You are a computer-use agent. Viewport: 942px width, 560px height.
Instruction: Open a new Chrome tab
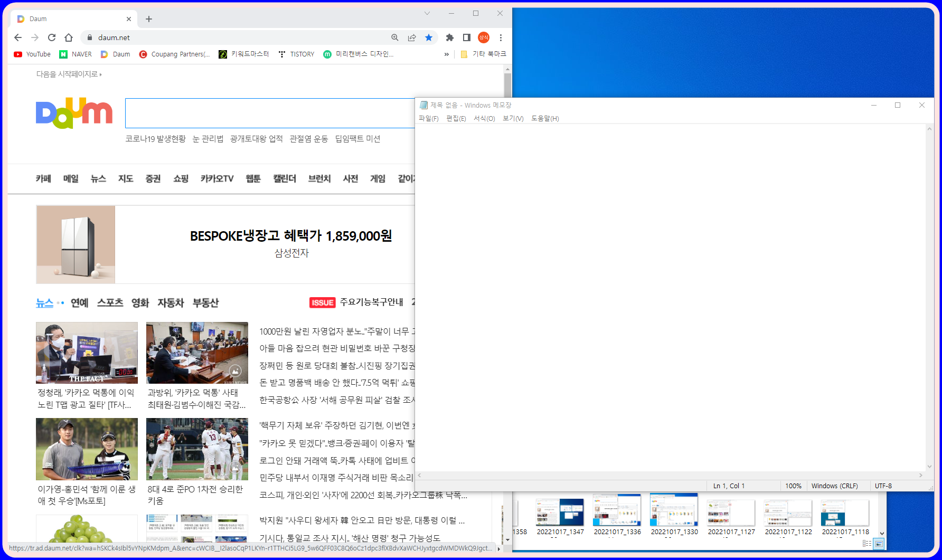coord(149,19)
